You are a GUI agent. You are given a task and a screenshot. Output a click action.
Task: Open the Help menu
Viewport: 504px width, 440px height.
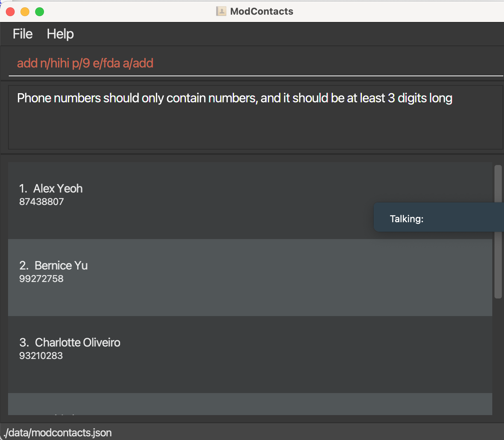60,34
